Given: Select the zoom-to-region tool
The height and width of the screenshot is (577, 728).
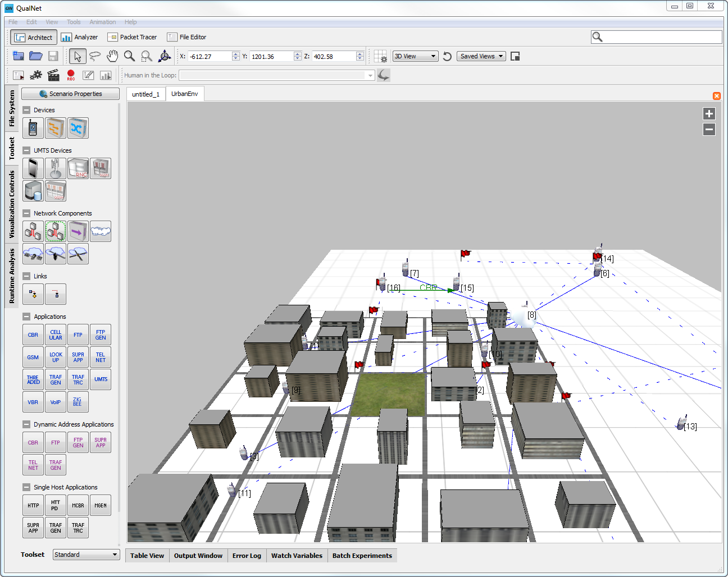Looking at the screenshot, I should coord(147,56).
